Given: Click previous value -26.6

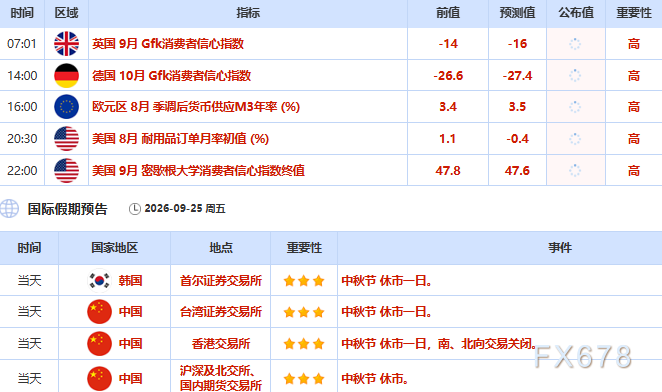Looking at the screenshot, I should click(x=448, y=76).
